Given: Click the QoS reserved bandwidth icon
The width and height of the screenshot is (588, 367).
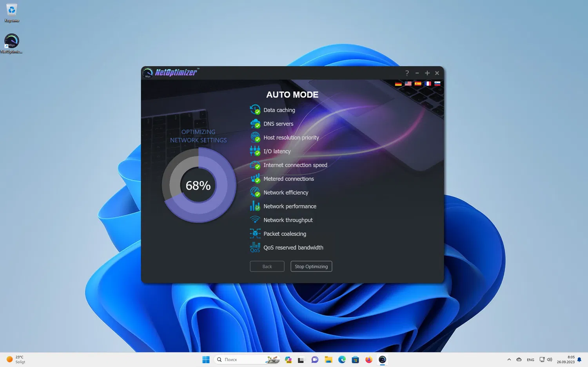Looking at the screenshot, I should [255, 247].
